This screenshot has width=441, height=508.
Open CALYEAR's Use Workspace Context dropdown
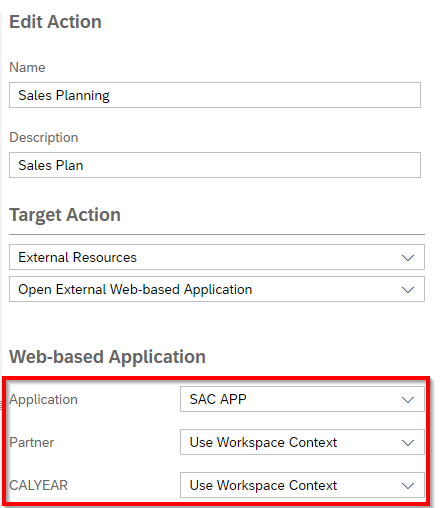[302, 485]
